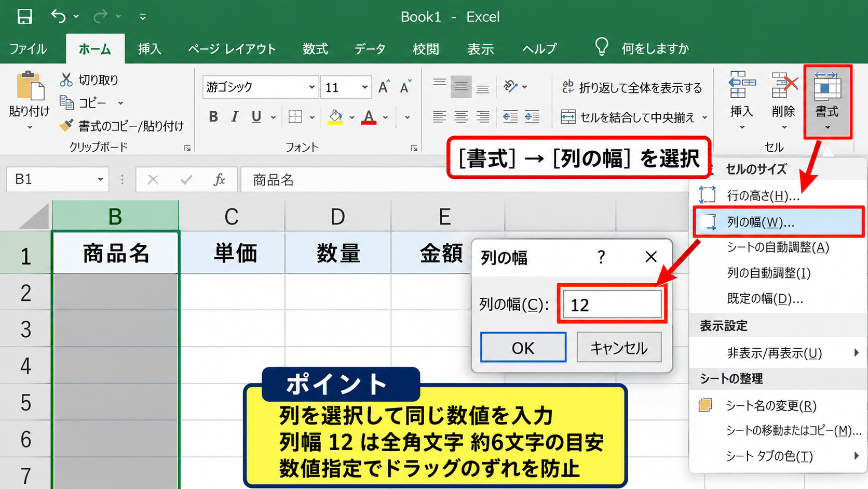Click the red font color A icon
Viewport: 868px width, 489px height.
(369, 117)
